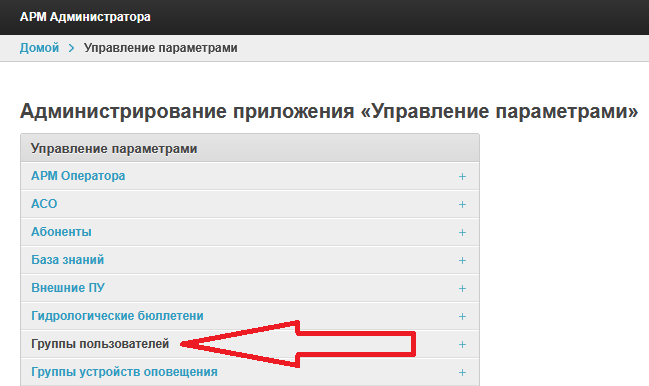Click the breadcrumb chevron separator icon
The height and width of the screenshot is (386, 649).
[x=72, y=48]
